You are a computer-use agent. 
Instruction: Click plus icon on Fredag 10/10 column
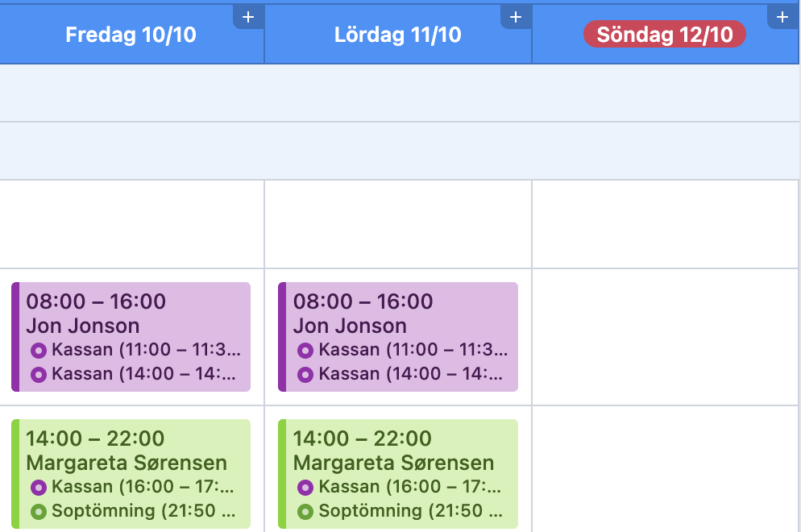pyautogui.click(x=248, y=17)
